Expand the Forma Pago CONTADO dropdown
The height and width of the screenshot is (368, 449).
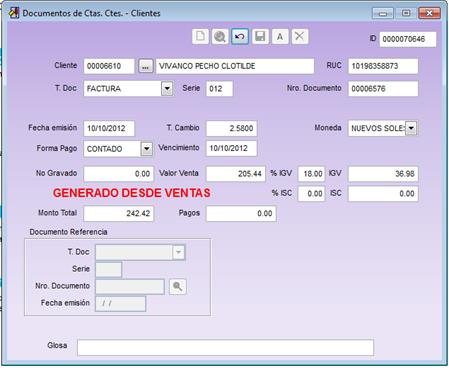click(x=147, y=149)
